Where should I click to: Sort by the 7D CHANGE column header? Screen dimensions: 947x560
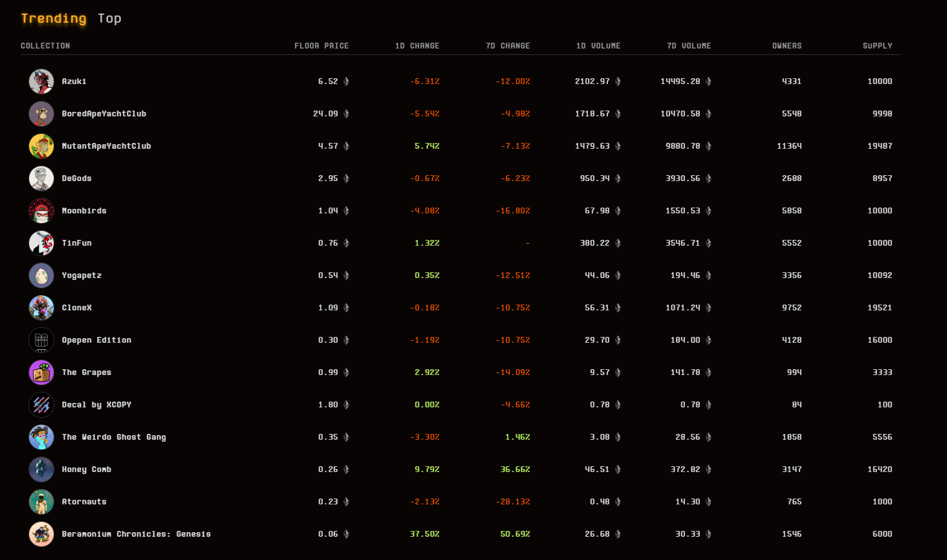click(508, 46)
